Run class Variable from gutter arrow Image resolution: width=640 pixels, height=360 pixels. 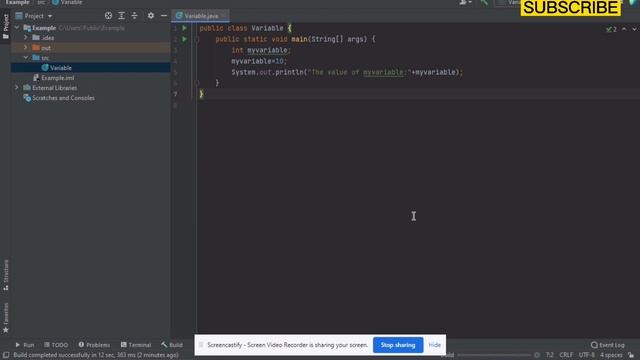184,28
